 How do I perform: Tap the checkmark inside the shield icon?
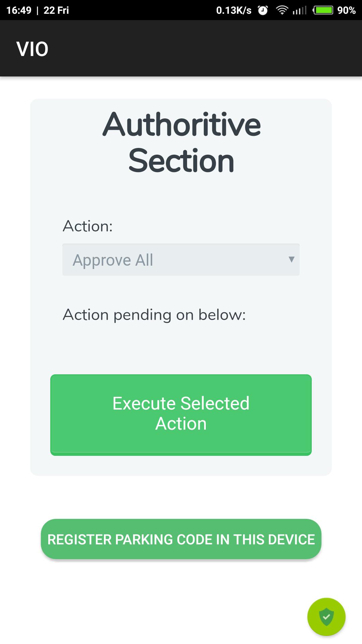point(326,616)
